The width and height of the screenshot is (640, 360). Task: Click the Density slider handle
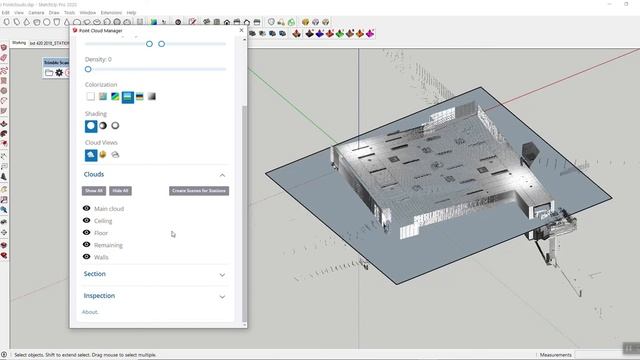click(x=88, y=69)
